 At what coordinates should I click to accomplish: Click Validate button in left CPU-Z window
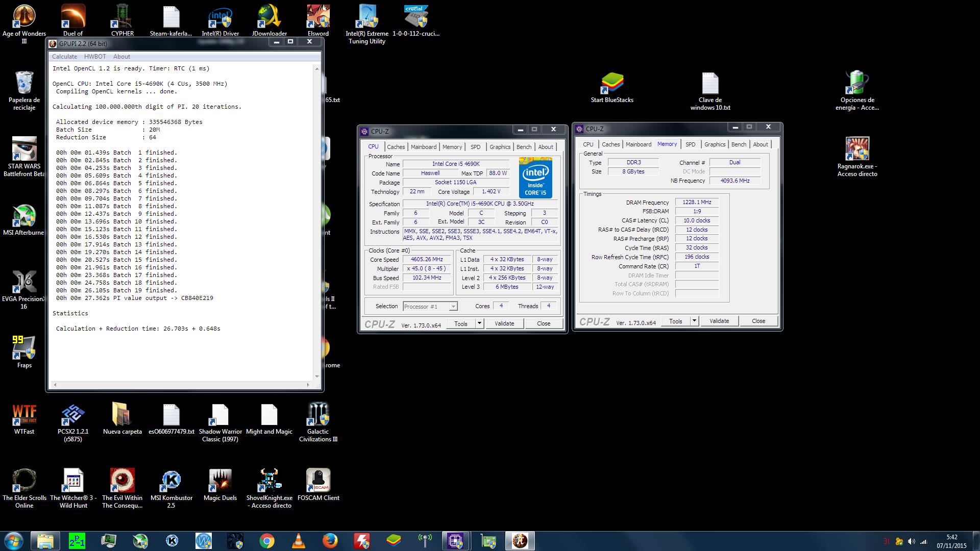504,323
